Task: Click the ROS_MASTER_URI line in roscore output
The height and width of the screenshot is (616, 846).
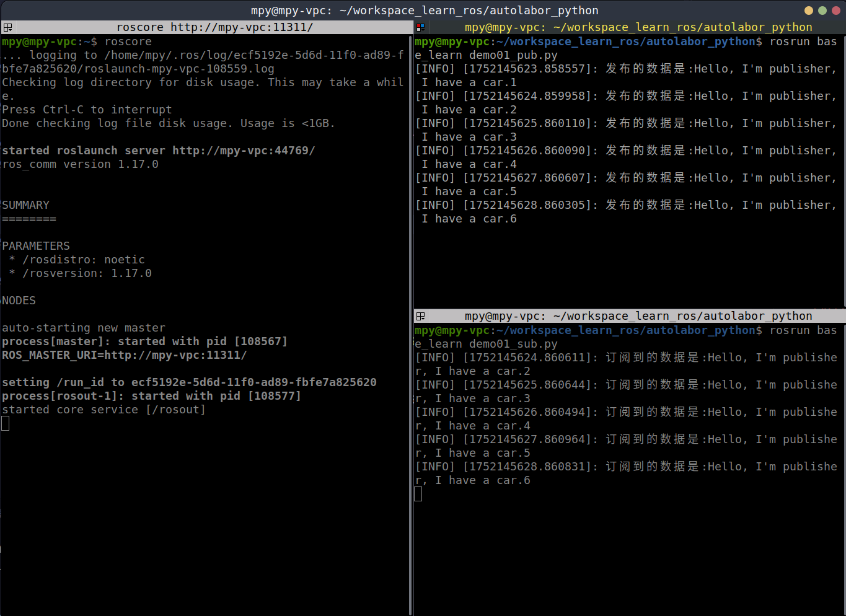Action: tap(124, 355)
